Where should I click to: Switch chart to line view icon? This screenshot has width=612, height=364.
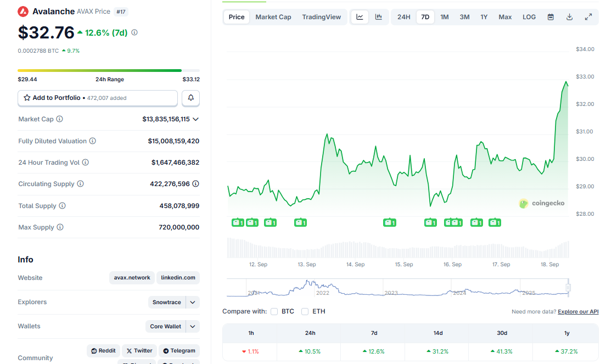[x=360, y=17]
